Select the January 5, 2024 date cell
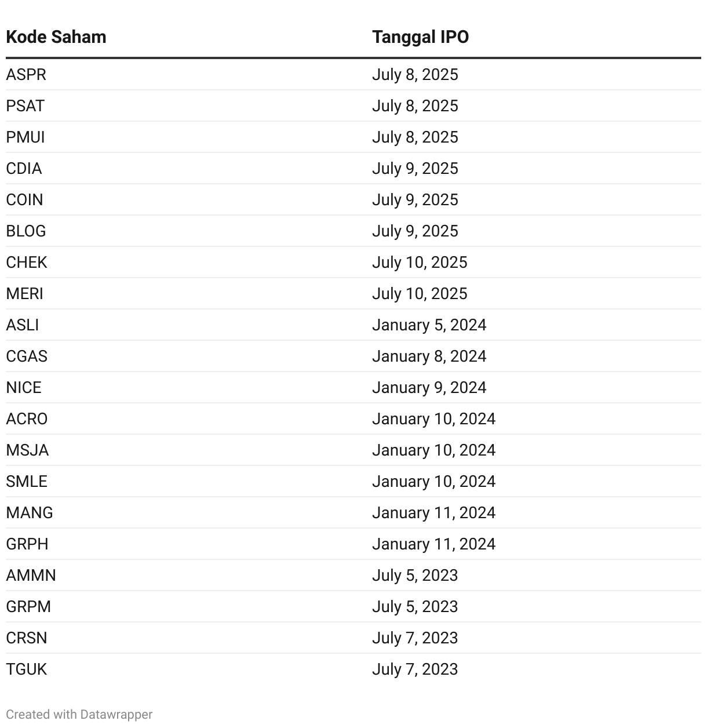Viewport: 707px width, 728px height. tap(429, 325)
